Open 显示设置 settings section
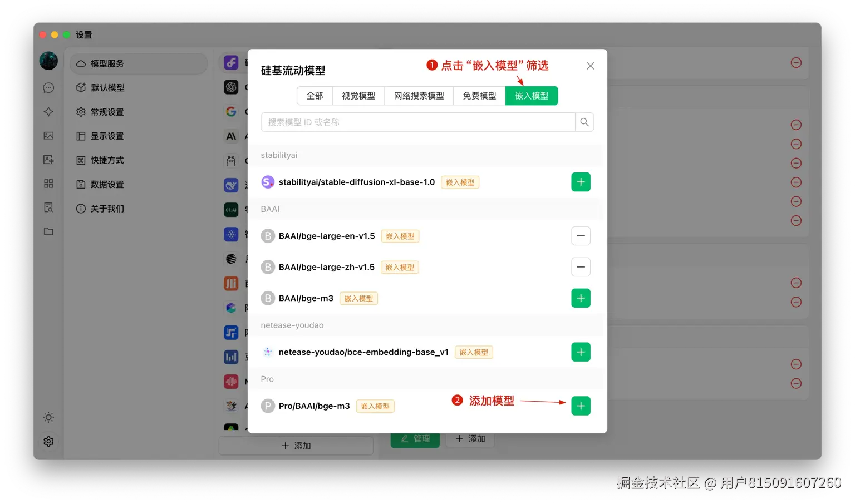Screen dimensions: 855x504 [x=139, y=136]
